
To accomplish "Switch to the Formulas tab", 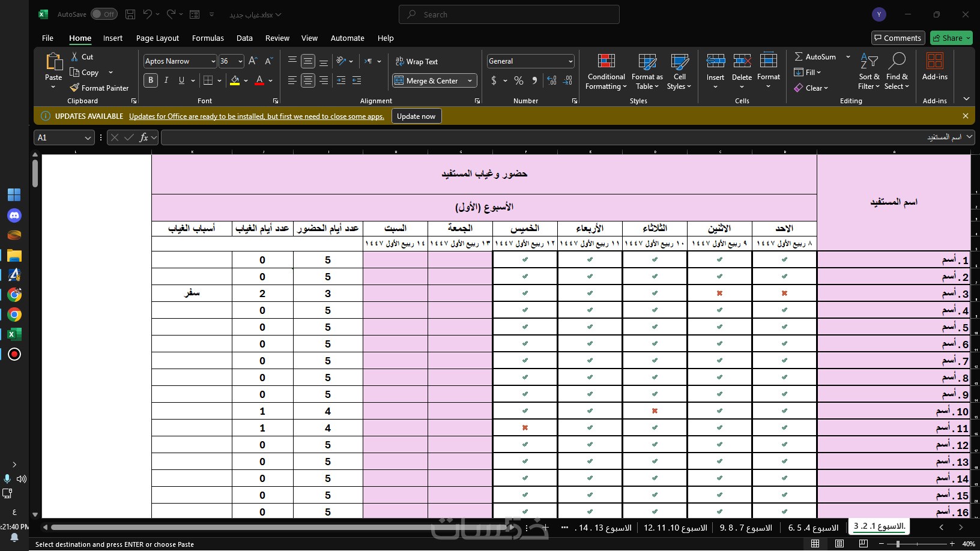I will coord(208,38).
